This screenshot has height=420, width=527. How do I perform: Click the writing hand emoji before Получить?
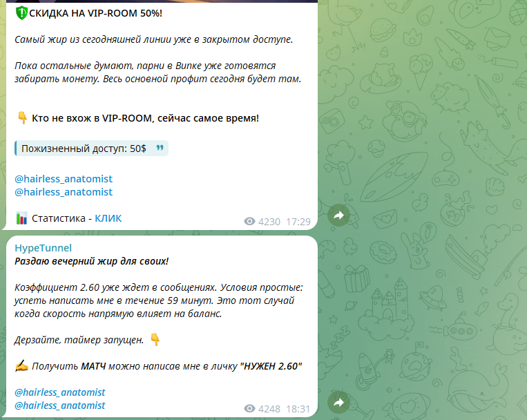click(x=22, y=365)
